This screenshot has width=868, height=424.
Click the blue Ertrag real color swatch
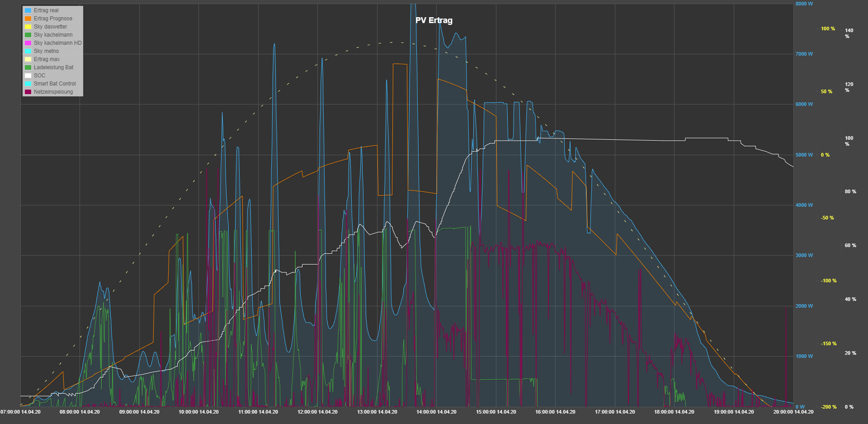28,10
